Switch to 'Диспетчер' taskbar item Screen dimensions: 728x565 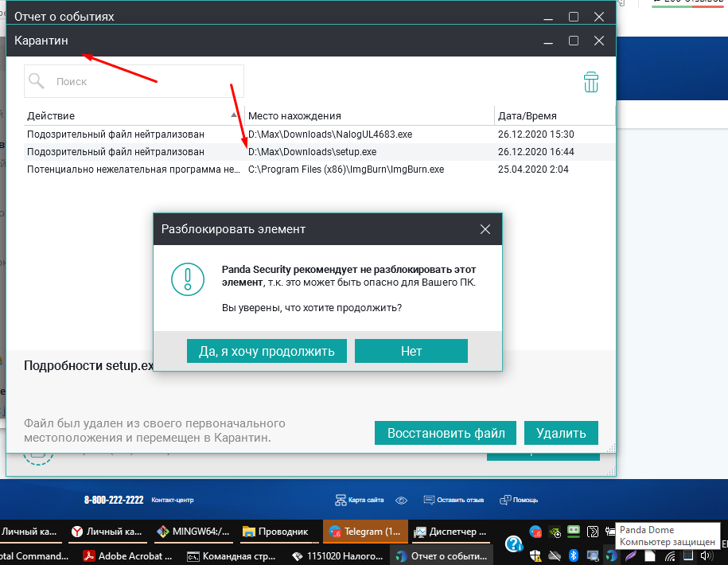point(450,532)
